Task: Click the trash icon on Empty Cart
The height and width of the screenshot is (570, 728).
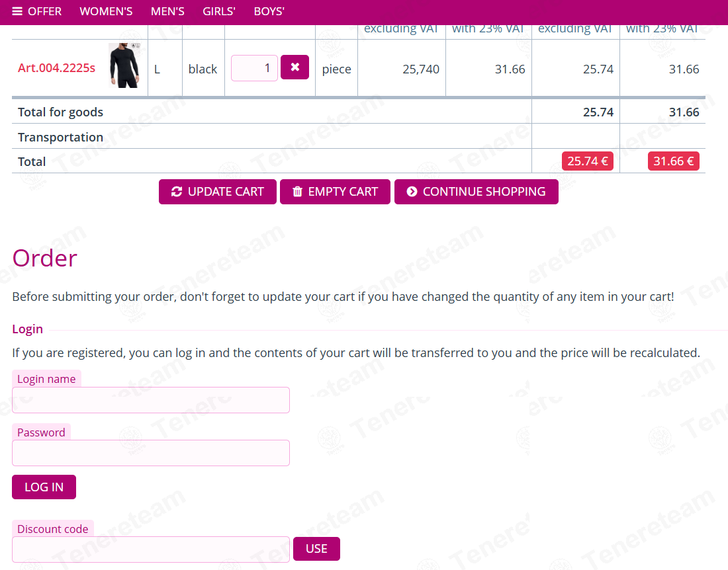Action: tap(298, 192)
